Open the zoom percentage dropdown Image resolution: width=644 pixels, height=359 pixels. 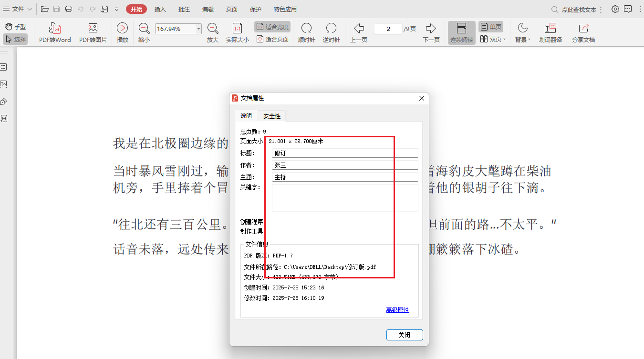click(x=199, y=29)
